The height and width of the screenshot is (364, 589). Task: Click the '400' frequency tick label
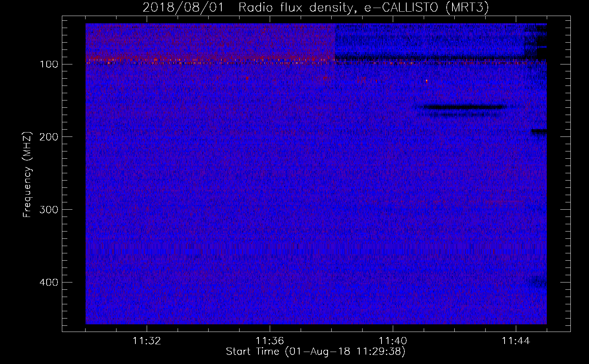coord(49,282)
